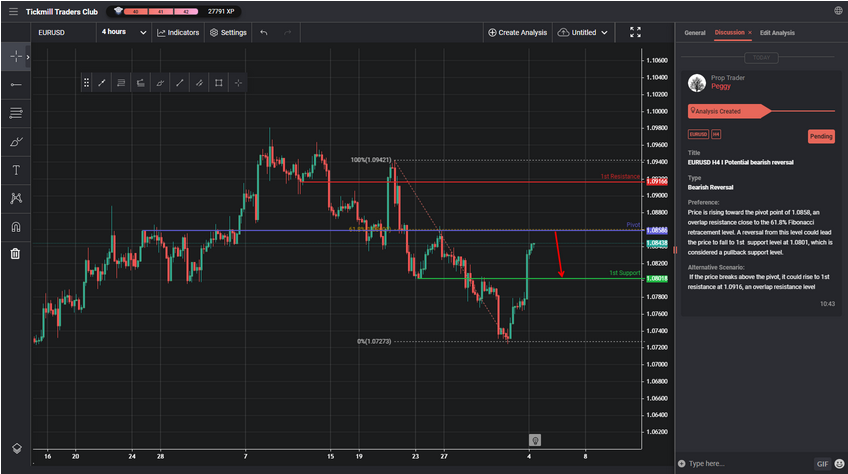848x474 pixels.
Task: Undo the last chart action
Action: [x=264, y=32]
